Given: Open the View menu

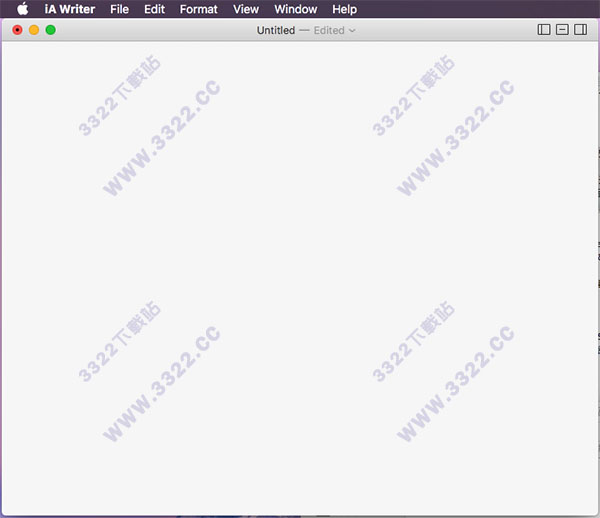Looking at the screenshot, I should tap(246, 9).
